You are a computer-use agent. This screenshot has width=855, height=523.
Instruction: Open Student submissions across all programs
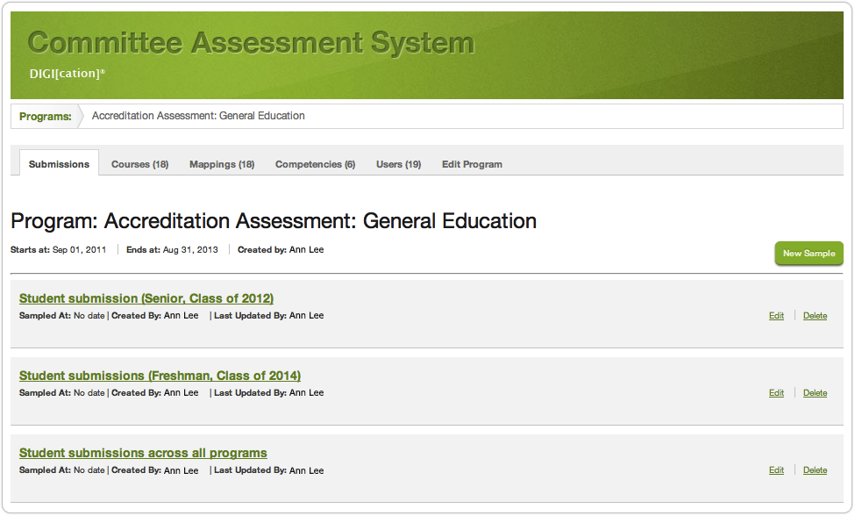coord(143,453)
